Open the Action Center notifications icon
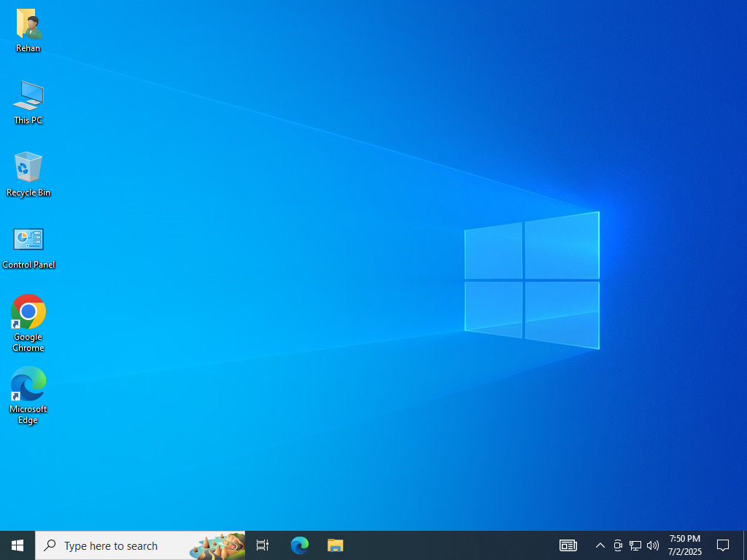Viewport: 747px width, 560px height. click(x=723, y=545)
